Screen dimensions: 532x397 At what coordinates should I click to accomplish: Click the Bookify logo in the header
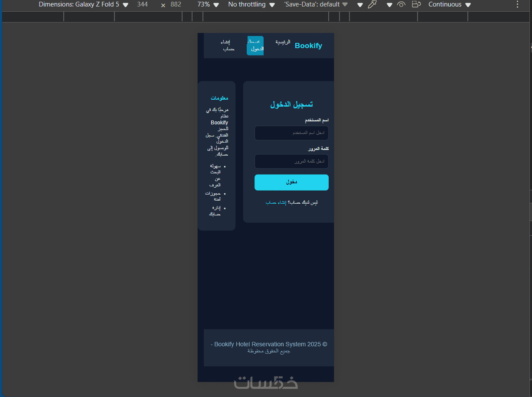coord(308,46)
